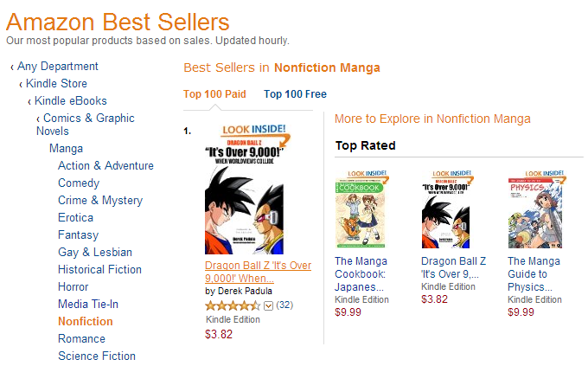This screenshot has height=366, width=588.
Task: Go back to Any Department
Action: pyautogui.click(x=58, y=67)
